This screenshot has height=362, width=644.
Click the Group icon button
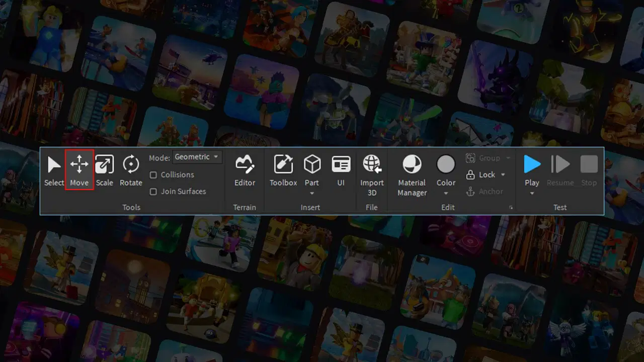(x=470, y=158)
